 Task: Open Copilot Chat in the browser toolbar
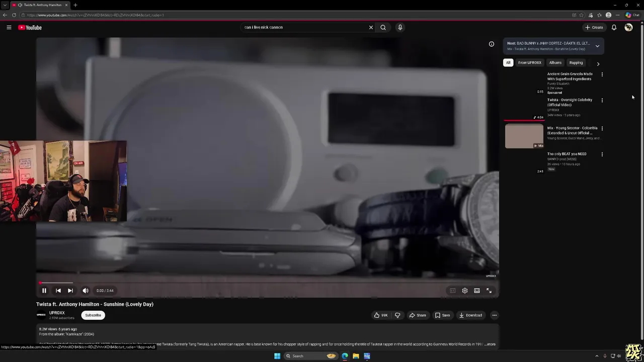(632, 15)
